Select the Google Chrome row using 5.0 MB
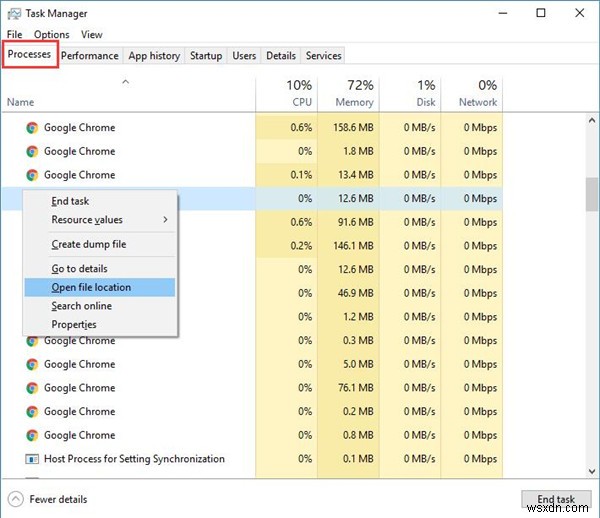The height and width of the screenshot is (518, 600). [253, 364]
